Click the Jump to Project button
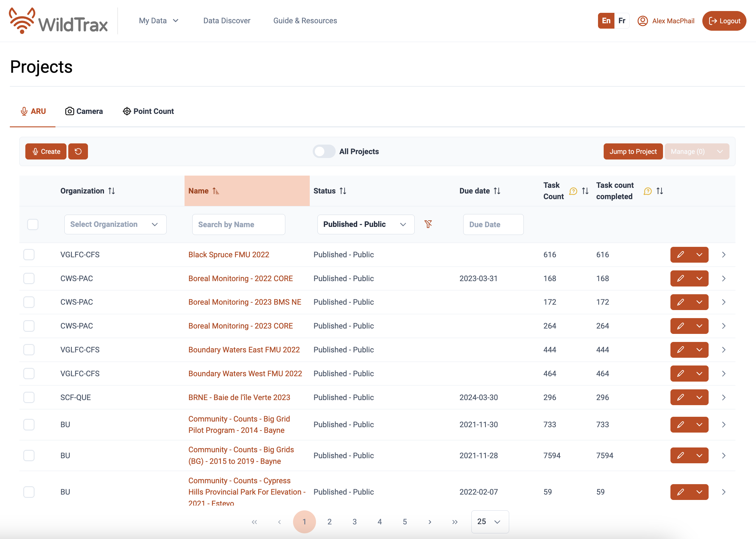The height and width of the screenshot is (539, 756). [633, 151]
